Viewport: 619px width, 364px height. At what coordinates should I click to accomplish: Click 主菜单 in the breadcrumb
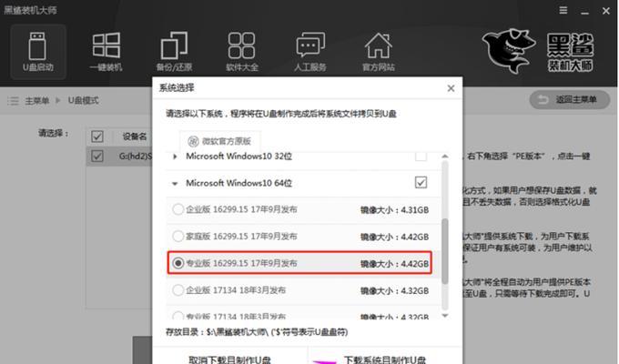pyautogui.click(x=36, y=101)
